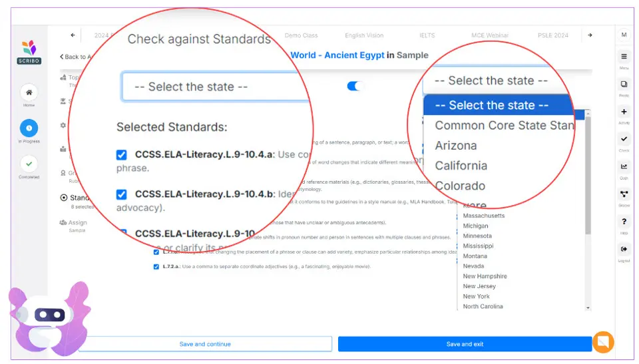Viewport: 639px width, 364px height.
Task: Click the state list scrollbar down arrow
Action: point(588,307)
